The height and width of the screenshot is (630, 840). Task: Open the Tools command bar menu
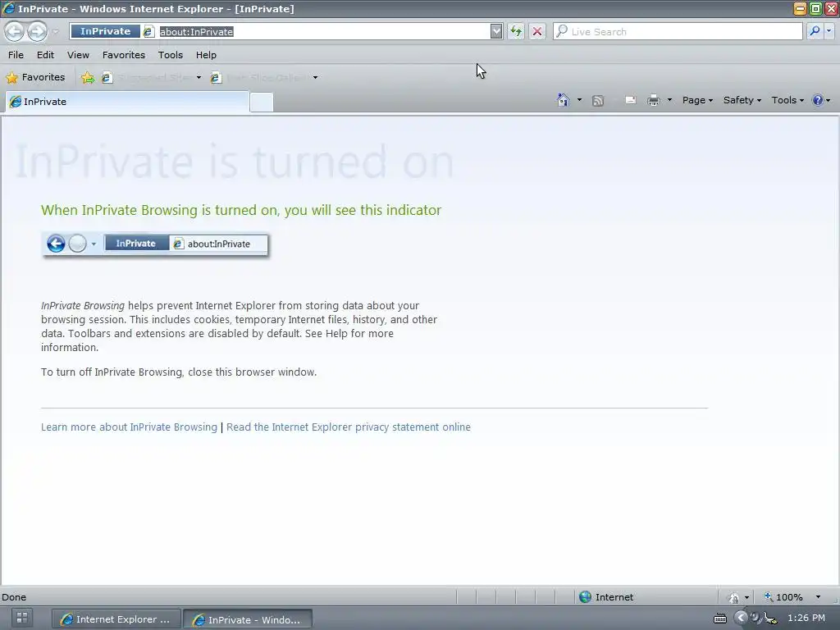tap(787, 100)
